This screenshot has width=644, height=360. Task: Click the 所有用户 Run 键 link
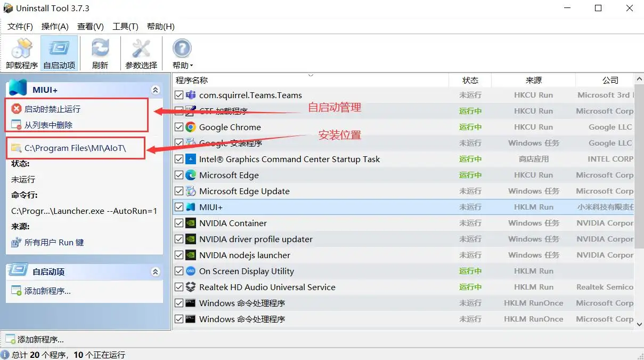pyautogui.click(x=54, y=242)
